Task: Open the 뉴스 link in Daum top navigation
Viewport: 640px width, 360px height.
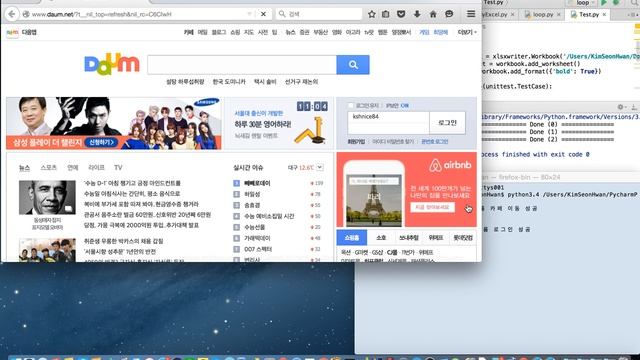Action: [x=290, y=32]
